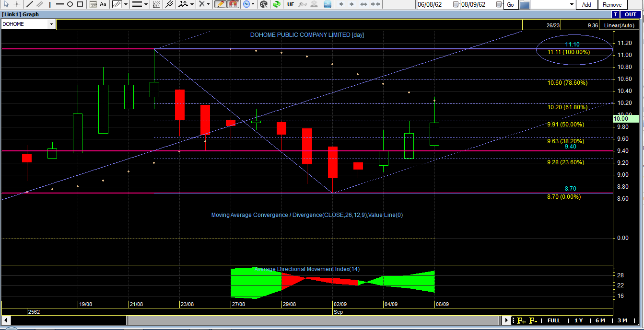644x330 pixels.
Task: Open dropdown next to hatch pattern tool
Action: [x=126, y=4]
